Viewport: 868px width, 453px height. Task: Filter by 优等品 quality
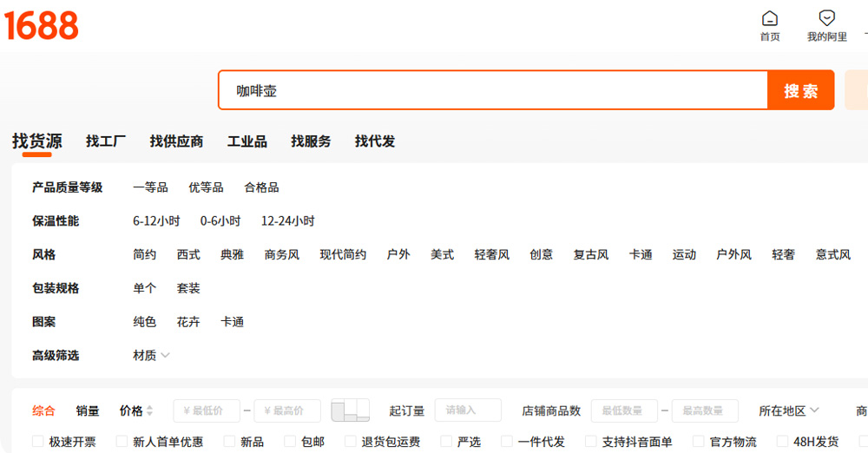click(206, 187)
